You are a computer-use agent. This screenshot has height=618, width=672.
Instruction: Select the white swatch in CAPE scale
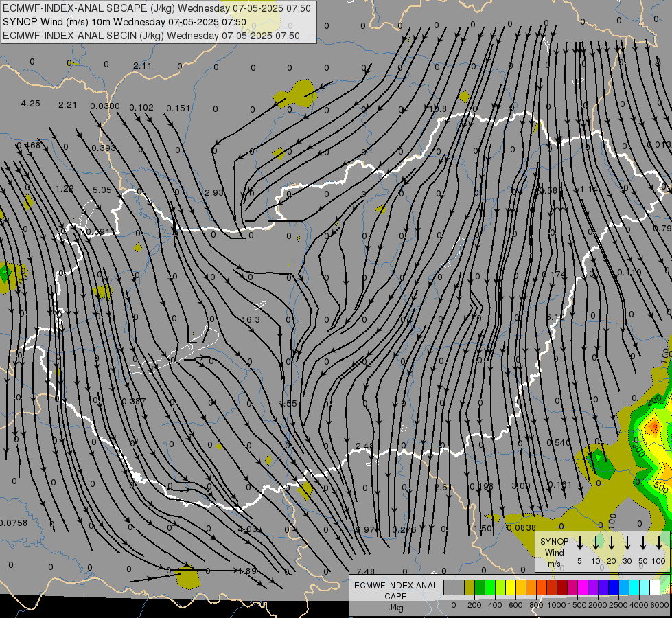tap(654, 588)
